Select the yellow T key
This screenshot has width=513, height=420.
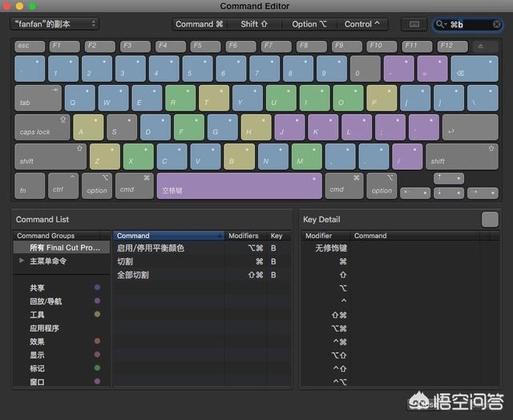[214, 98]
